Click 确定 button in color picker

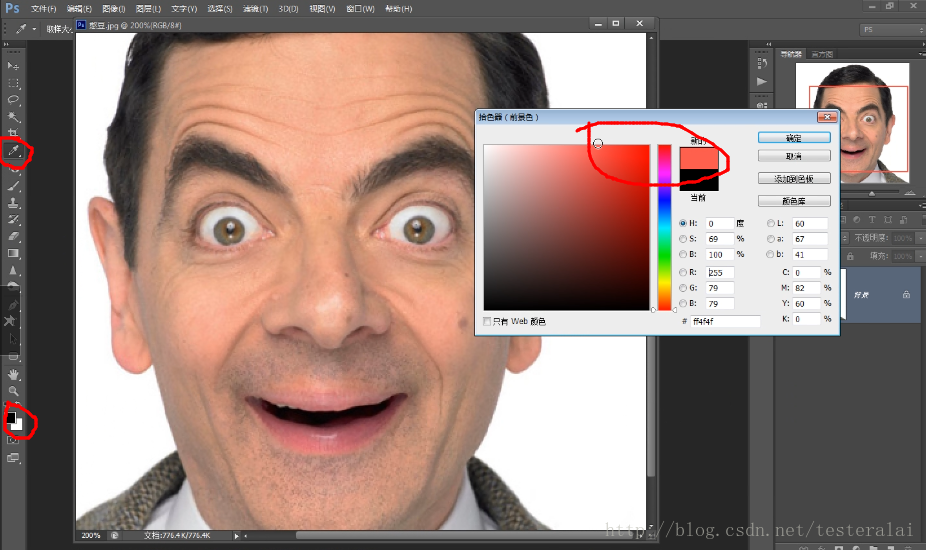pos(794,138)
